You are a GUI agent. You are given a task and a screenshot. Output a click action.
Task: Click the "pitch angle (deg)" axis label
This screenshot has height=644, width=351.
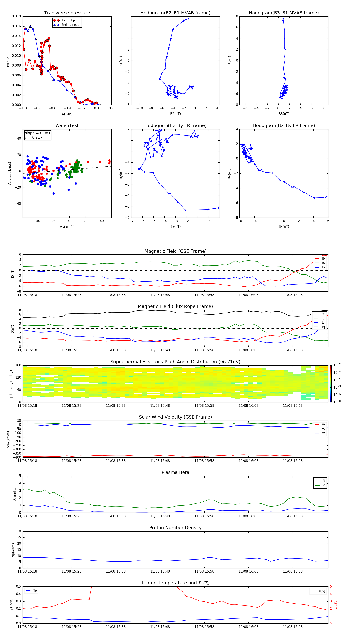click(11, 384)
